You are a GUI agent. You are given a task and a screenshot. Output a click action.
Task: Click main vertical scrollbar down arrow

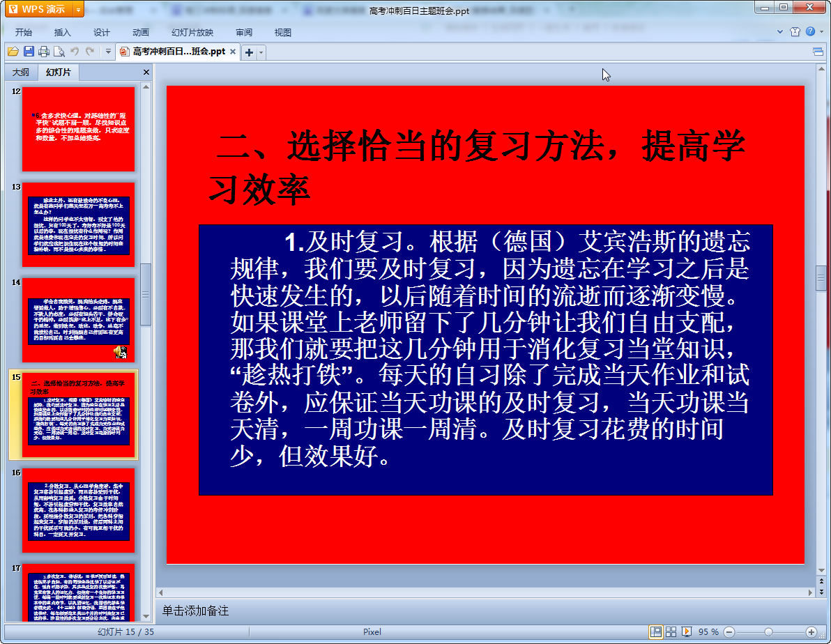821,571
